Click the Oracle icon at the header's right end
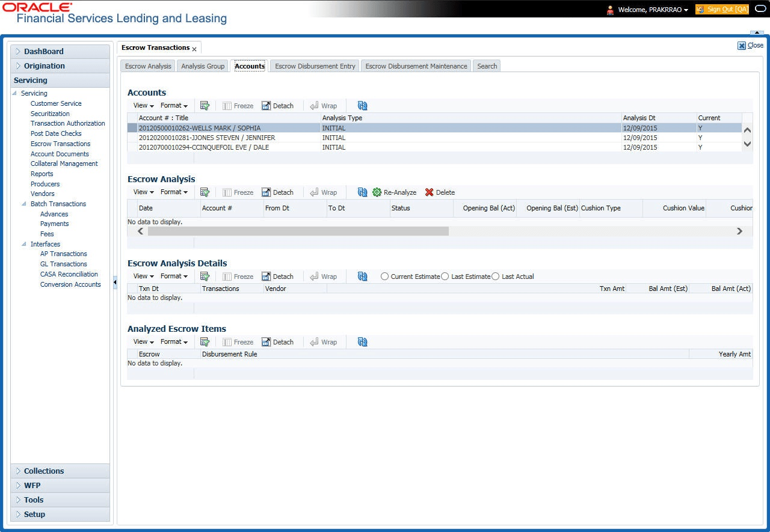770x532 pixels. point(760,10)
